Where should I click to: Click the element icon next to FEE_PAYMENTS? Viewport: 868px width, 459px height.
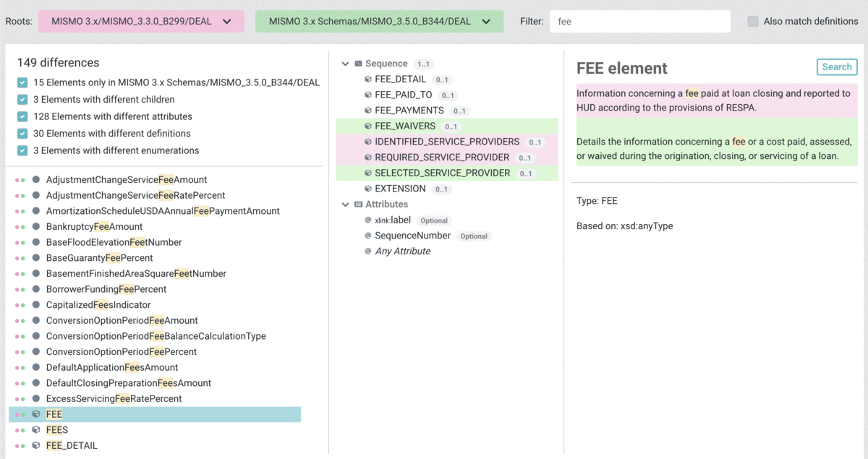tap(369, 110)
